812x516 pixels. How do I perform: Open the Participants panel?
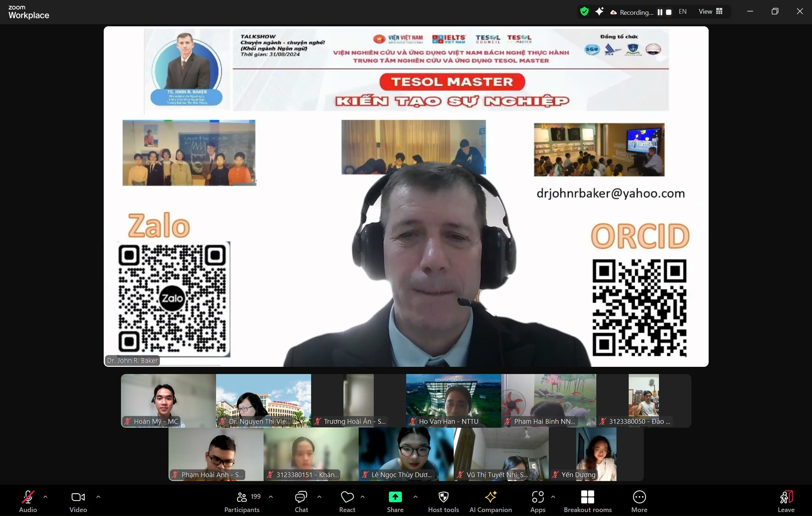point(242,501)
